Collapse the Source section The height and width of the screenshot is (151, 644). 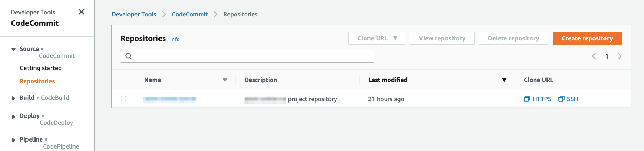click(14, 49)
